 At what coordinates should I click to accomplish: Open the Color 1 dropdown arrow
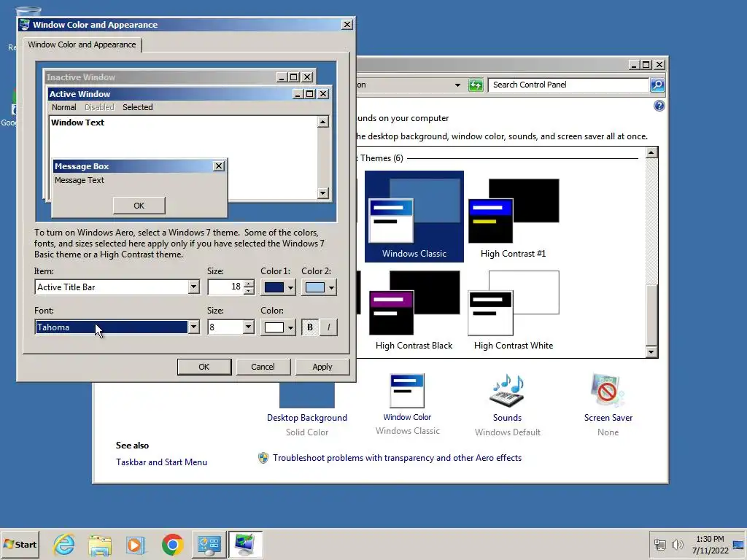[290, 287]
